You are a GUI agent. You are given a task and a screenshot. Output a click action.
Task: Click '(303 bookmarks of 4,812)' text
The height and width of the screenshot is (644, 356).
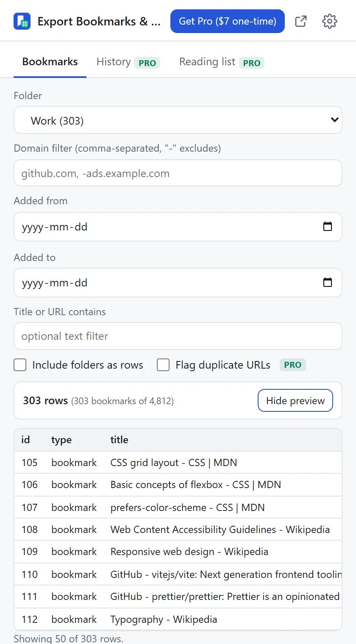tap(122, 401)
